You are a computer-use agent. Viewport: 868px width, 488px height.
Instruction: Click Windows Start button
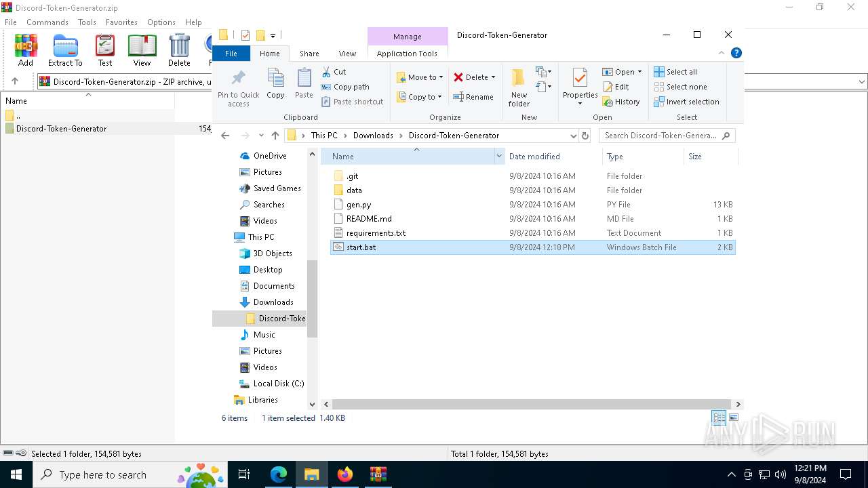click(16, 474)
